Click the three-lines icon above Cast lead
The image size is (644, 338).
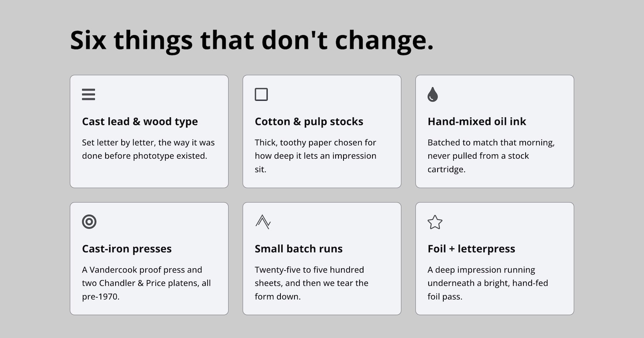click(x=88, y=94)
